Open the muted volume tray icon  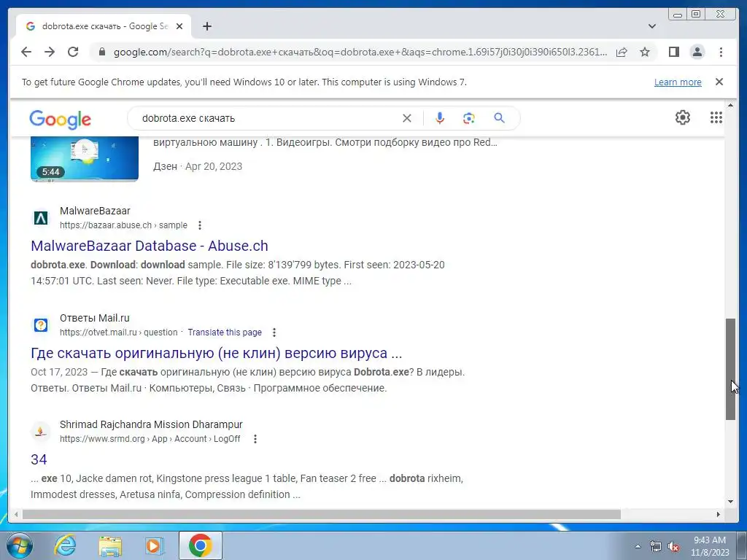pos(673,547)
